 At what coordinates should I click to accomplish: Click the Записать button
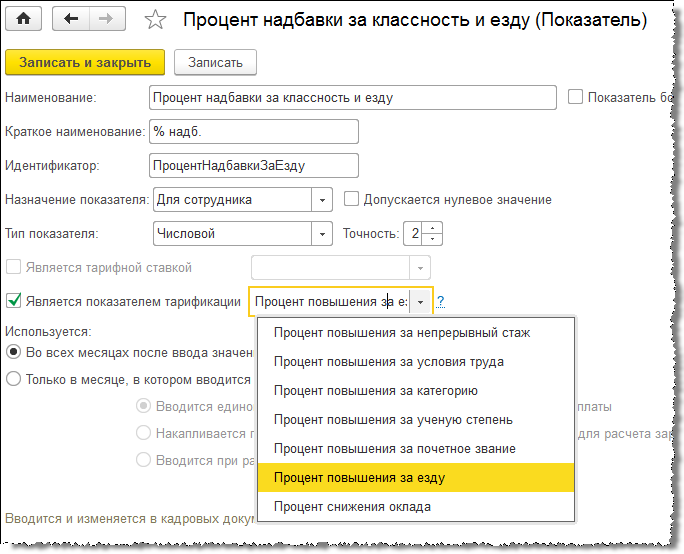coord(215,62)
